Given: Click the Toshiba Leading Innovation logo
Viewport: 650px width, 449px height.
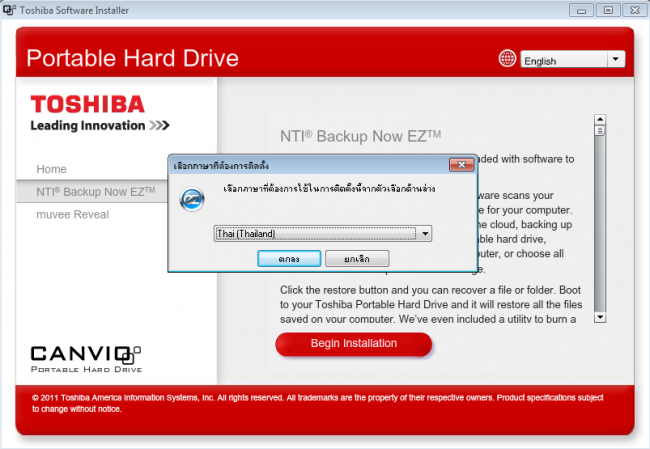Looking at the screenshot, I should tap(100, 113).
